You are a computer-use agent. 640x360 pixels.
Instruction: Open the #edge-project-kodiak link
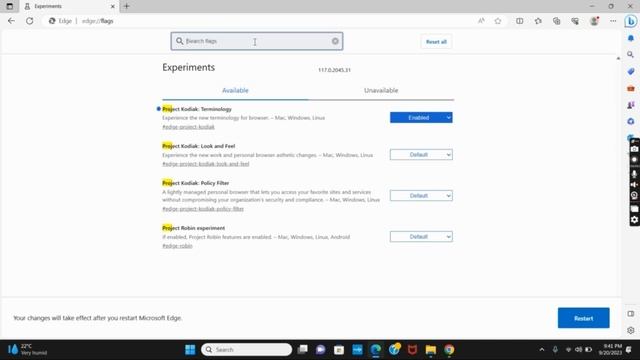coord(188,127)
